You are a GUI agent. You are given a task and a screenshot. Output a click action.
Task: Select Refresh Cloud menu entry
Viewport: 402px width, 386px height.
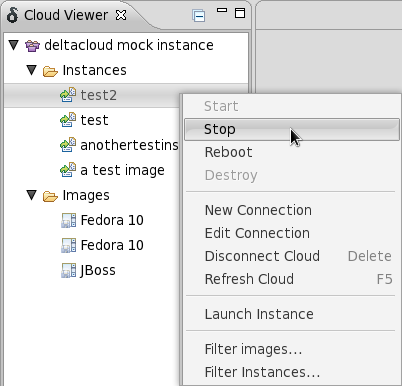(x=249, y=279)
